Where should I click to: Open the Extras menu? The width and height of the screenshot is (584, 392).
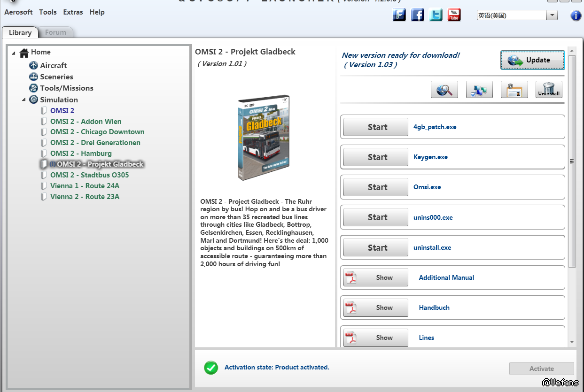(73, 12)
